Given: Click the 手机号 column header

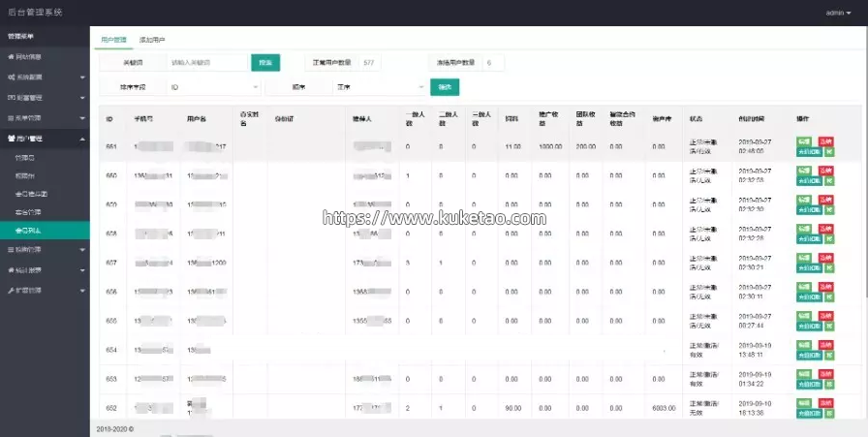Looking at the screenshot, I should 143,119.
